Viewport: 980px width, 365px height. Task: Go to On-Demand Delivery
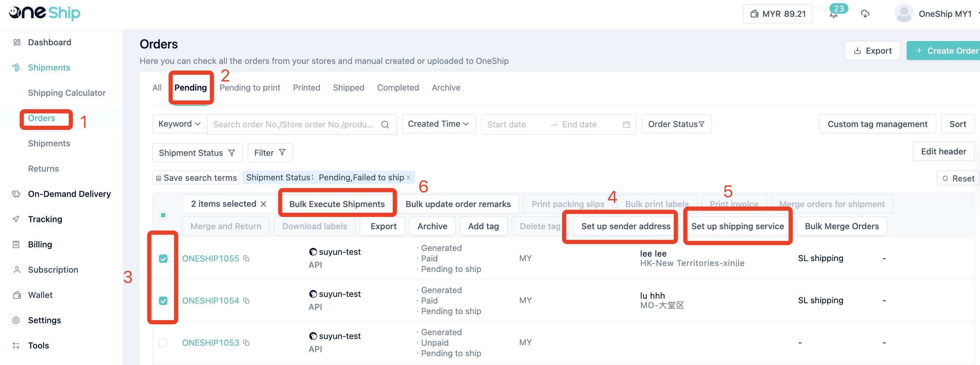[x=69, y=194]
